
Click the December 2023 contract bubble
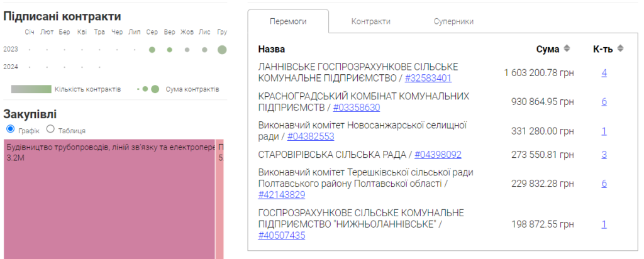(221, 50)
